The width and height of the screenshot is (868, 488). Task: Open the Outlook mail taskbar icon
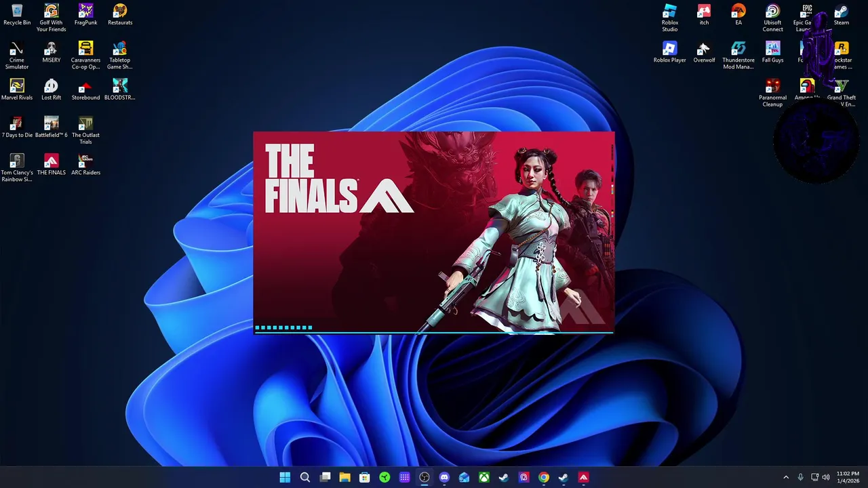click(x=464, y=477)
